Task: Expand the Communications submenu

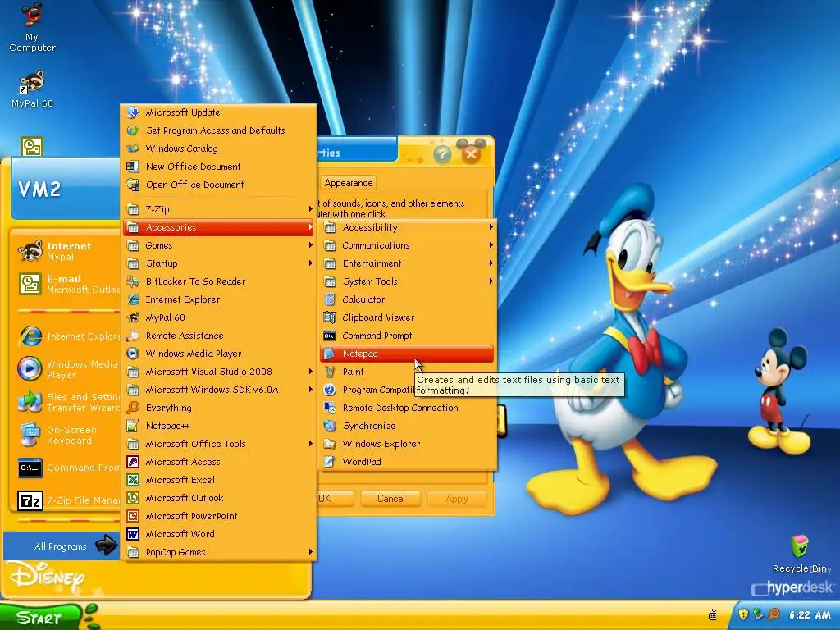Action: (x=407, y=245)
